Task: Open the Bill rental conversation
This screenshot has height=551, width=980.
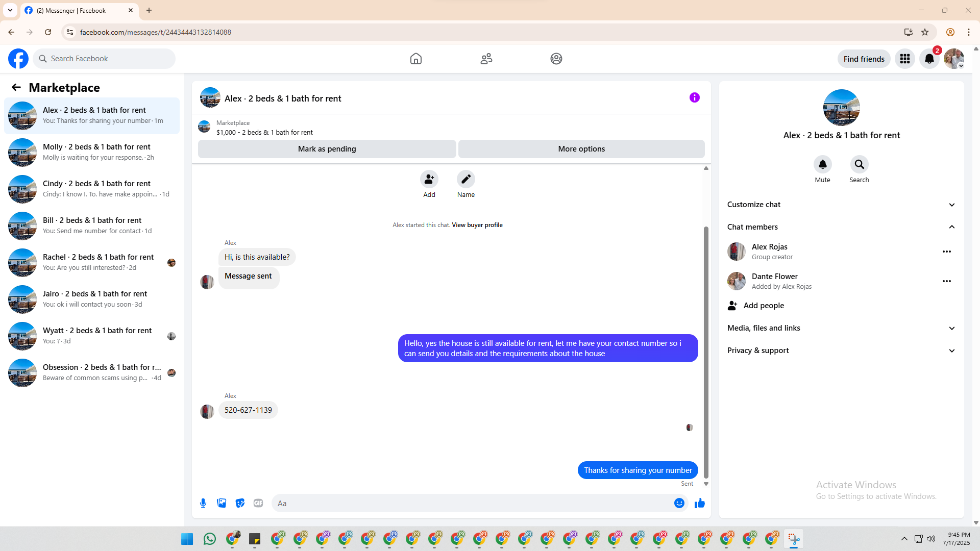Action: click(92, 226)
